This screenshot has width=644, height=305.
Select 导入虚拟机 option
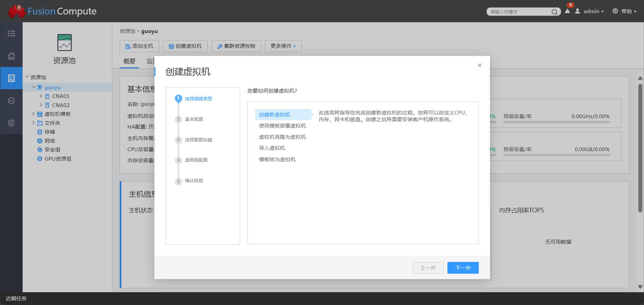pos(272,148)
